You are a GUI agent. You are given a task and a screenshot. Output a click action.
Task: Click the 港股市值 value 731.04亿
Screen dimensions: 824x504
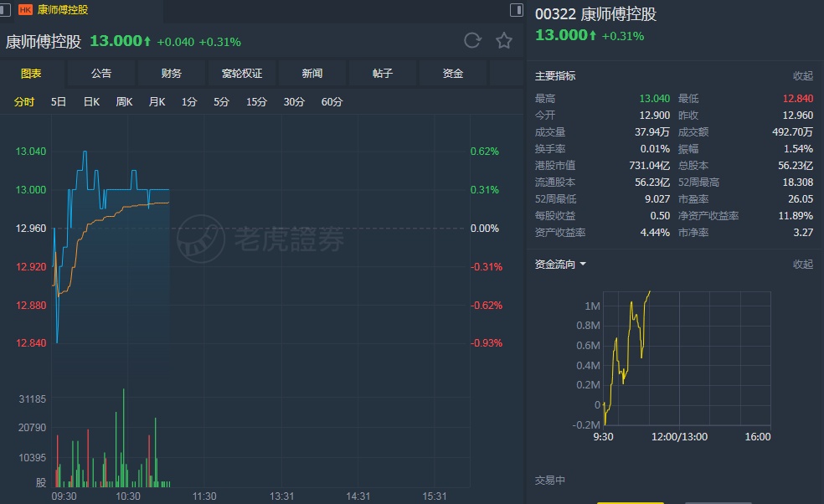(650, 166)
